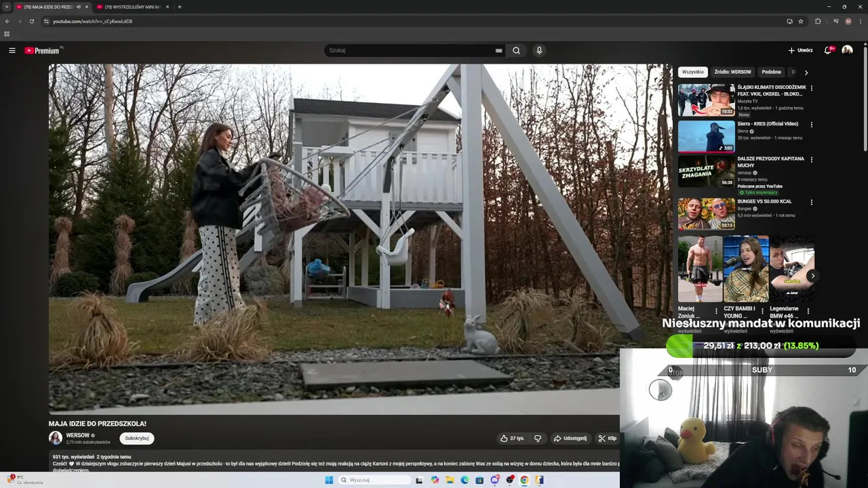Open the YouTube hamburger guide menu
The height and width of the screenshot is (488, 868).
click(x=12, y=50)
